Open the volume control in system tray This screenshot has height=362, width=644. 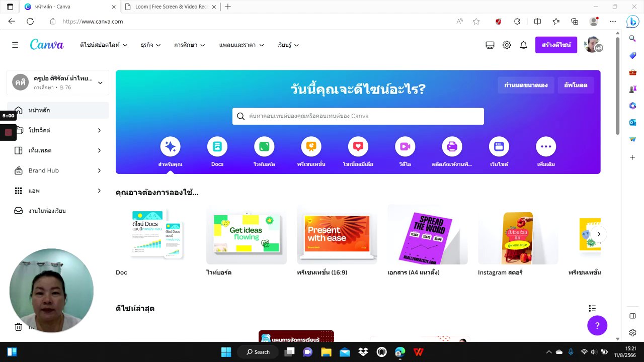click(x=594, y=352)
